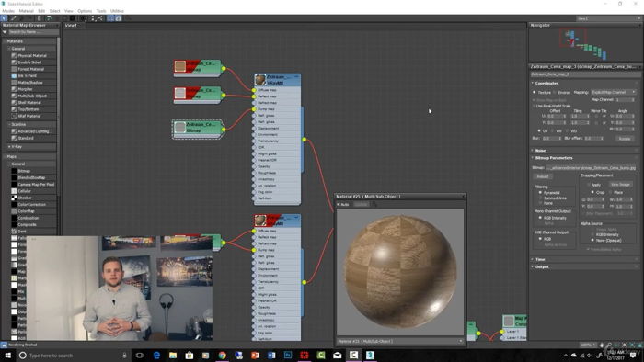This screenshot has height=362, width=644.
Task: Toggle Show Shaded Material in Viewport icon
Action: pyautogui.click(x=64, y=18)
